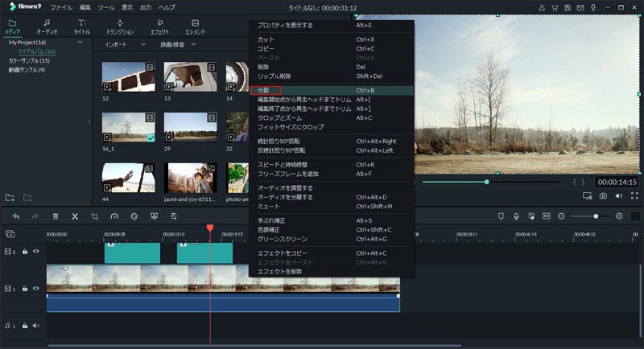
Task: Choose リップル削除 in the context menu
Action: [332, 76]
